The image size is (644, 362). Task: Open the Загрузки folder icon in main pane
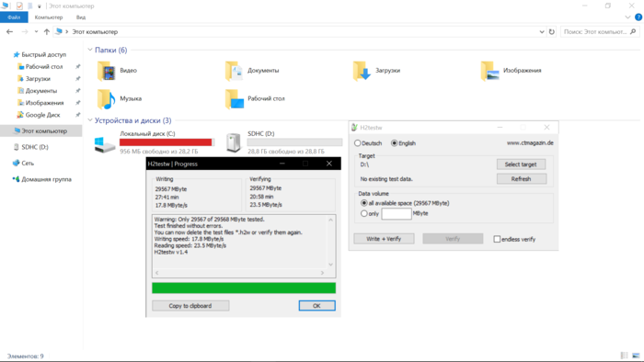tap(362, 71)
